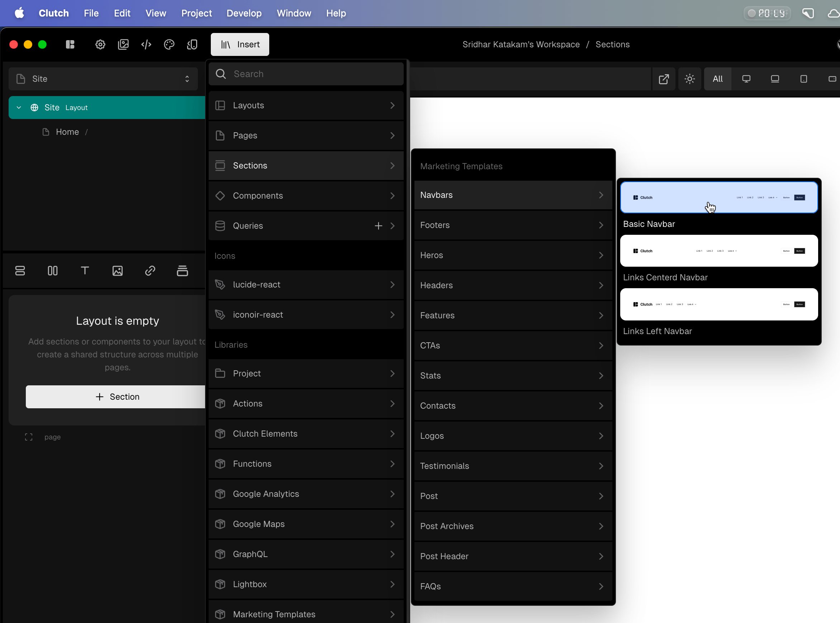The height and width of the screenshot is (623, 840).
Task: Open the Headers template category
Action: 513,285
